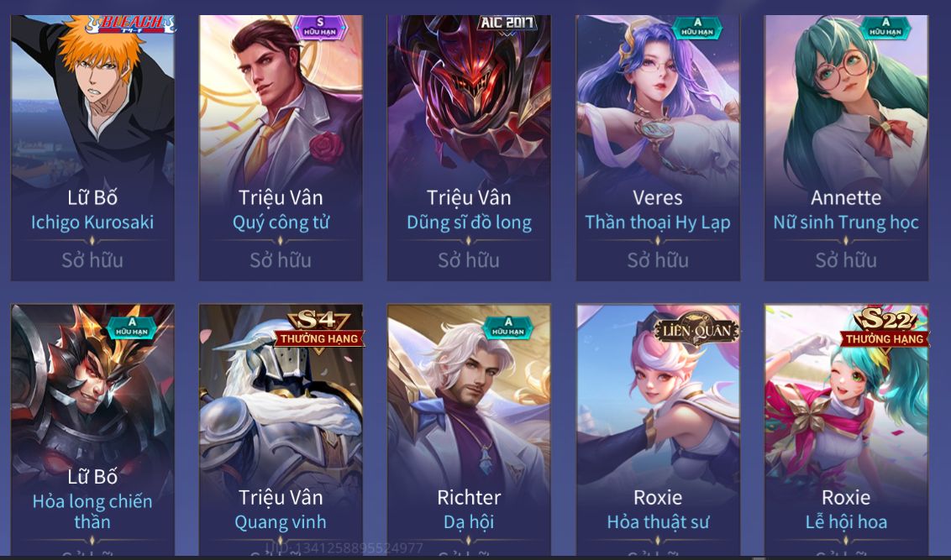This screenshot has width=951, height=560.
Task: Click the BLEACH logo badge on Lữ Bố card
Action: (x=129, y=24)
